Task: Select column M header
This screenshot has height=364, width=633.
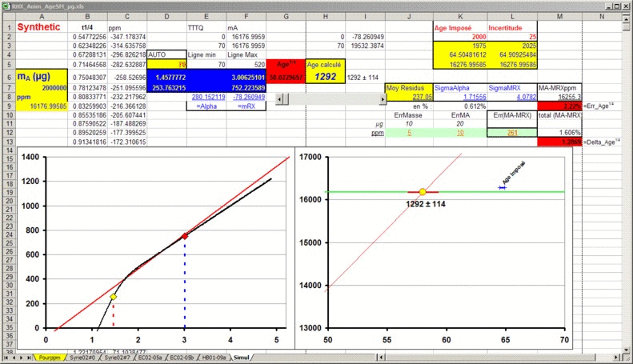Action: click(x=559, y=17)
